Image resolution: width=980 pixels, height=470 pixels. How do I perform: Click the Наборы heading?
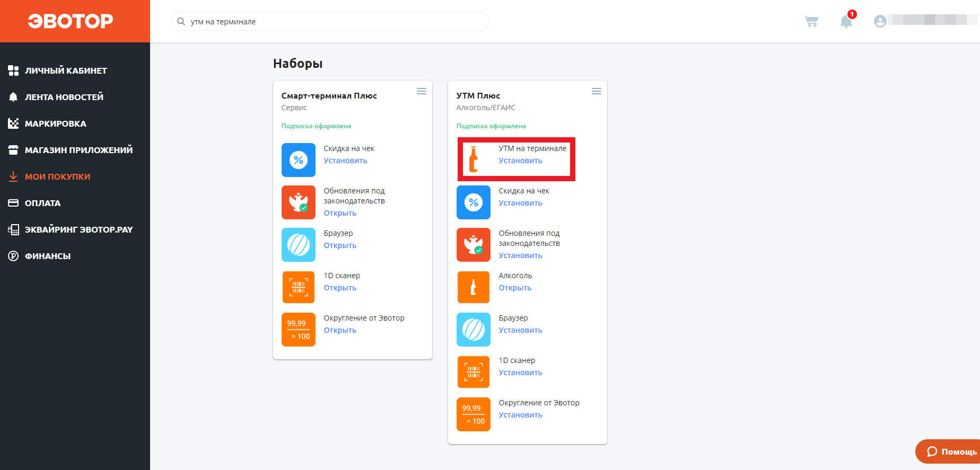click(297, 64)
